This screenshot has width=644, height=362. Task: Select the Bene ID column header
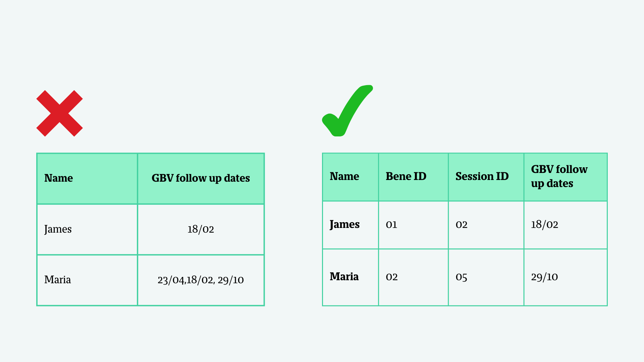coord(413,177)
